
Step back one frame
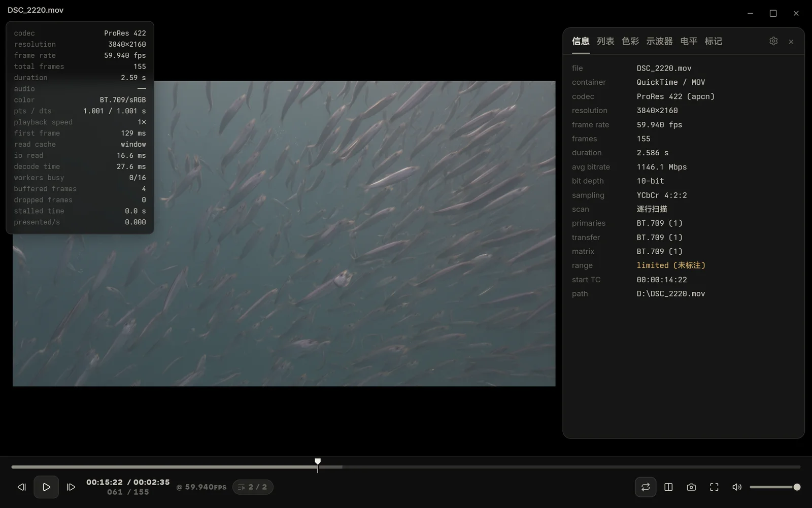pyautogui.click(x=22, y=487)
